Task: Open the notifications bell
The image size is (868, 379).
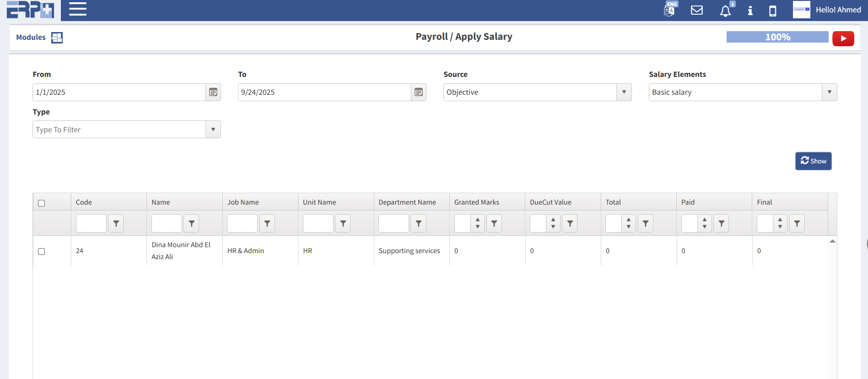Action: click(x=725, y=11)
